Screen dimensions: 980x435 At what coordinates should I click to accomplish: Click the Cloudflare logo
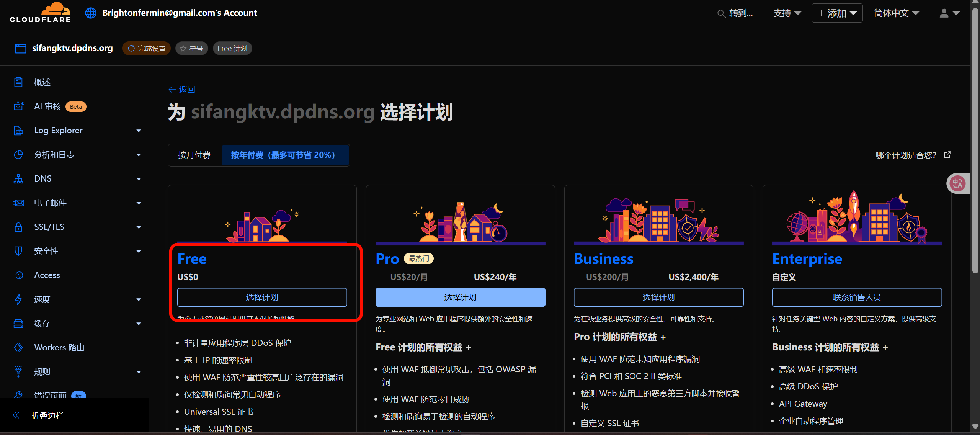[40, 13]
